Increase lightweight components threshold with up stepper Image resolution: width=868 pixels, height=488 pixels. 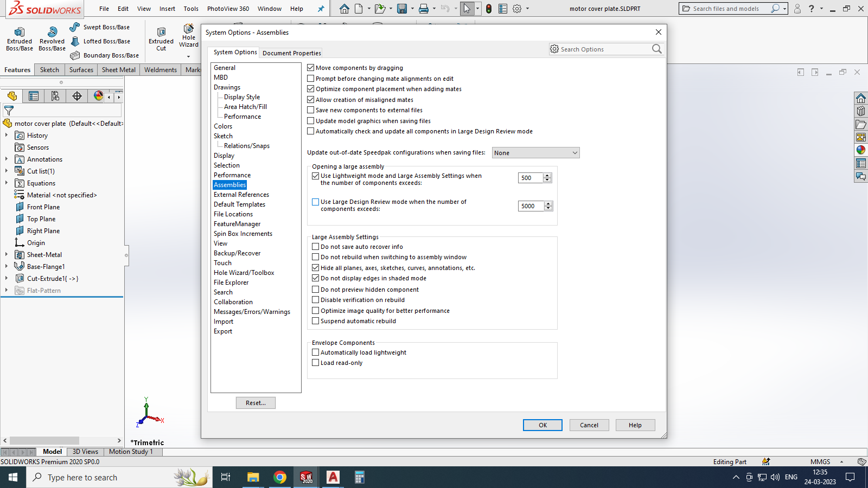coord(547,175)
